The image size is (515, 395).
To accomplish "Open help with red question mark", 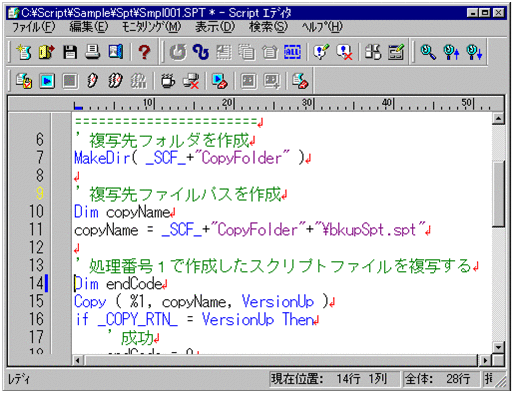I will [x=144, y=52].
